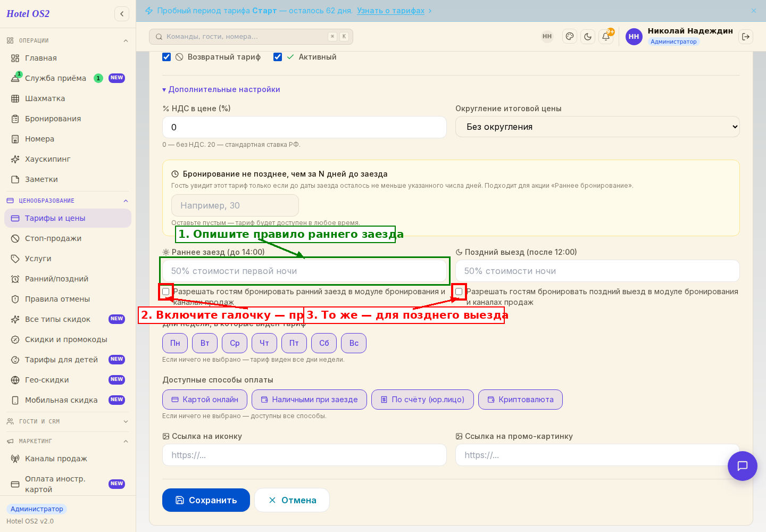Click the small НН badge in header
The height and width of the screenshot is (532, 766).
pos(547,37)
